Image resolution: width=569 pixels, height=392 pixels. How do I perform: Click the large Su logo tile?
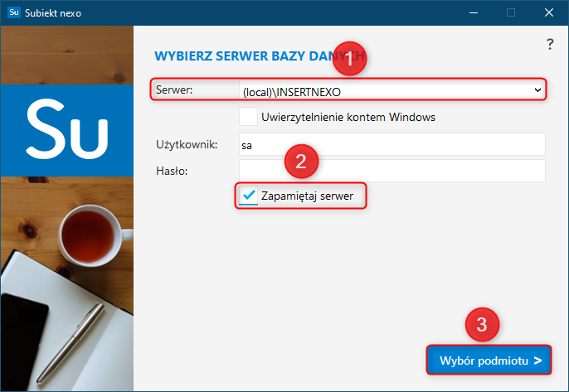67,131
